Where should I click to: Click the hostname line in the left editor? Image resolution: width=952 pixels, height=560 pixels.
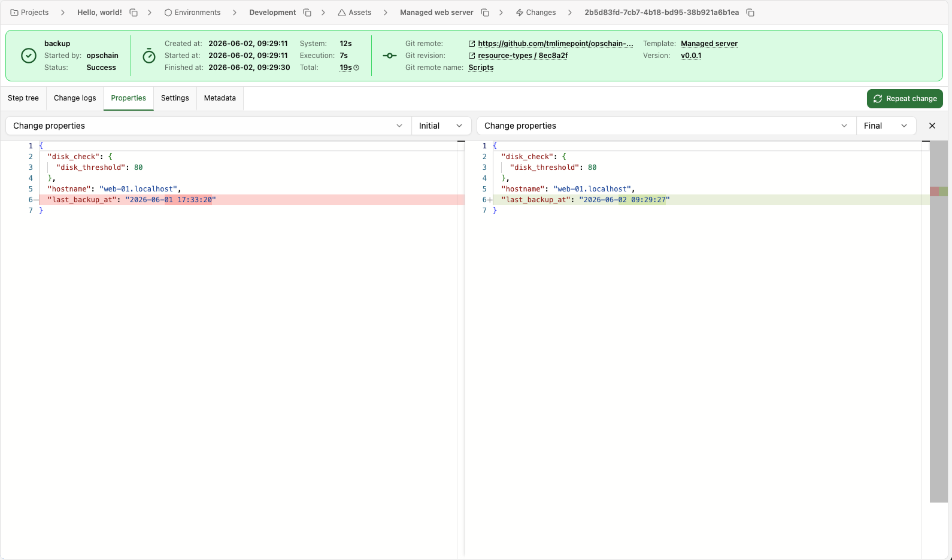[114, 189]
